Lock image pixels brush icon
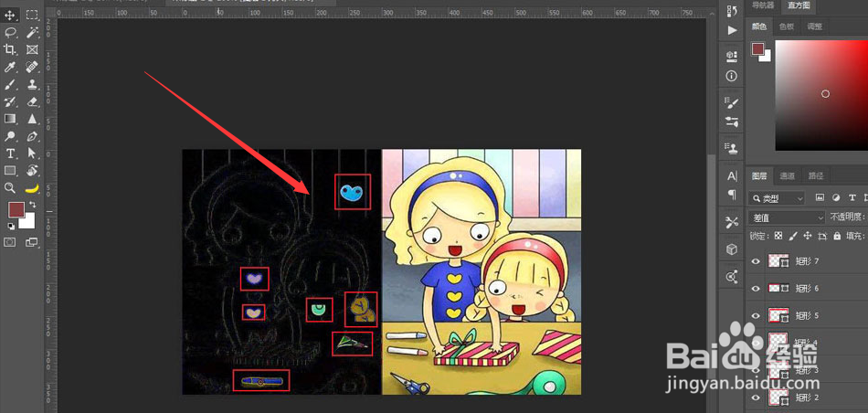Viewport: 868px width, 413px height. 793,236
